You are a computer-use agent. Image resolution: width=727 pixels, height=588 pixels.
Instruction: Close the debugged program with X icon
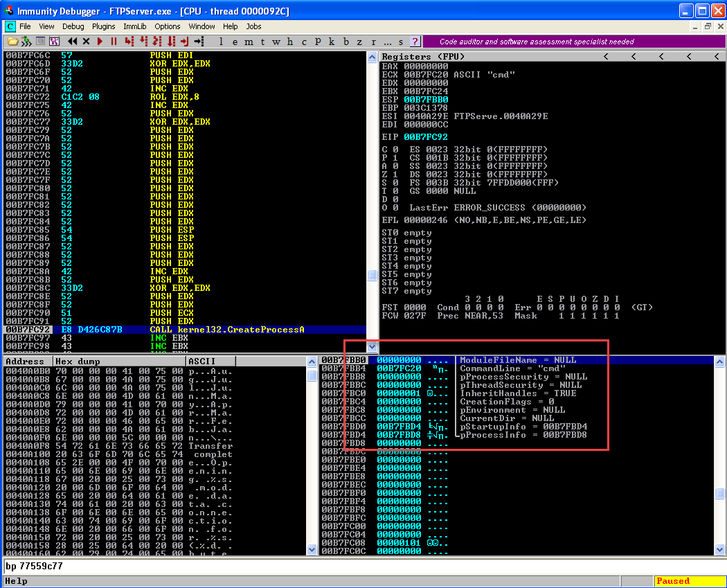point(86,42)
